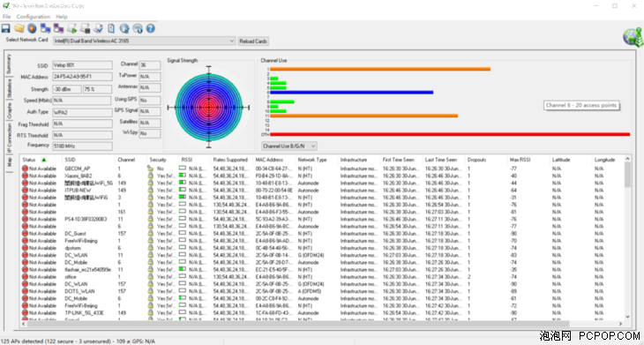
Task: Click lock icon in PS4-1D38F0328083 row
Action: pyautogui.click(x=150, y=220)
